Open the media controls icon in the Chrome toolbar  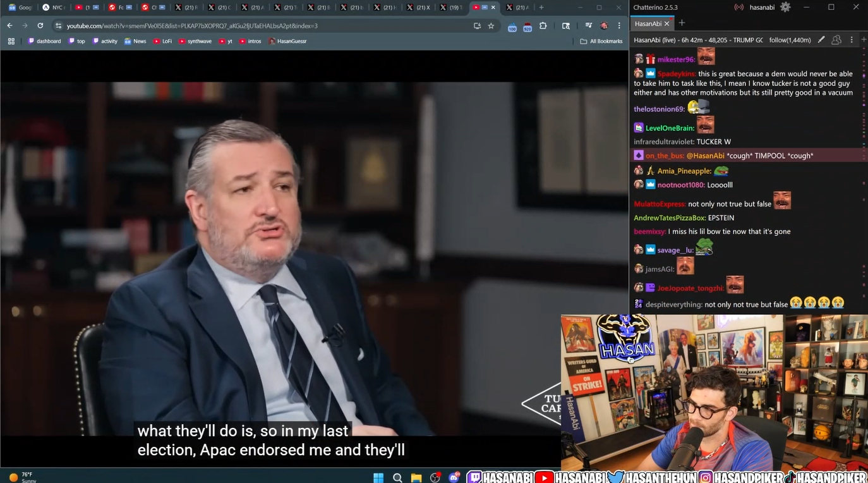coord(588,26)
